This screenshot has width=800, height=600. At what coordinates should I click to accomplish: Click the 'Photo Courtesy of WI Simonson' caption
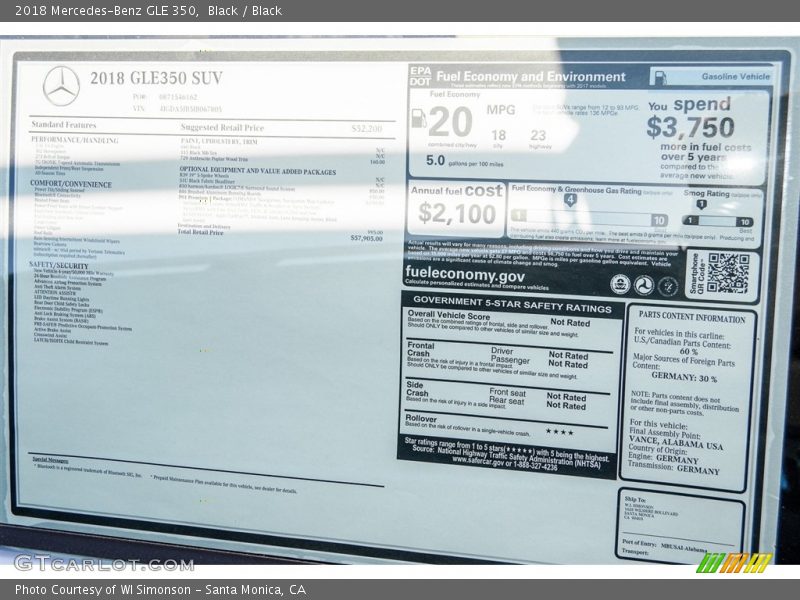pyautogui.click(x=103, y=590)
